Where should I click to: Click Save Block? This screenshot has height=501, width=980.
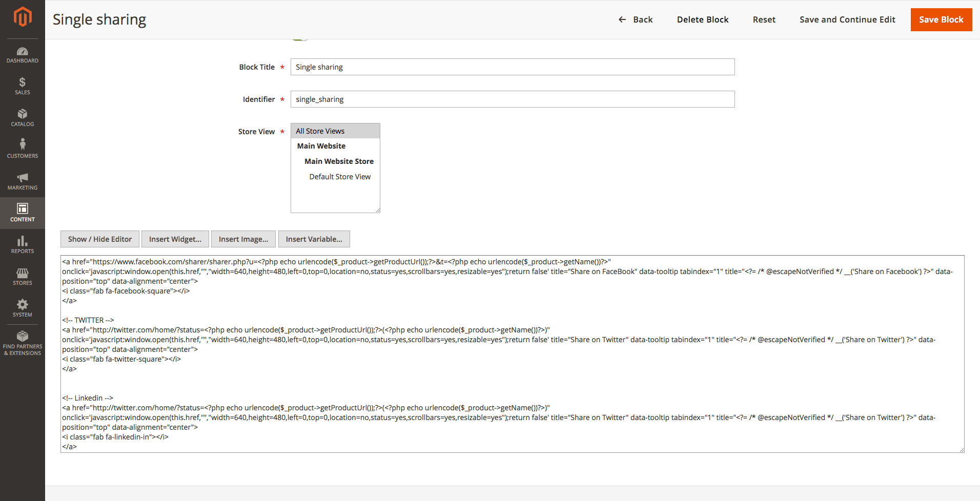pos(941,19)
